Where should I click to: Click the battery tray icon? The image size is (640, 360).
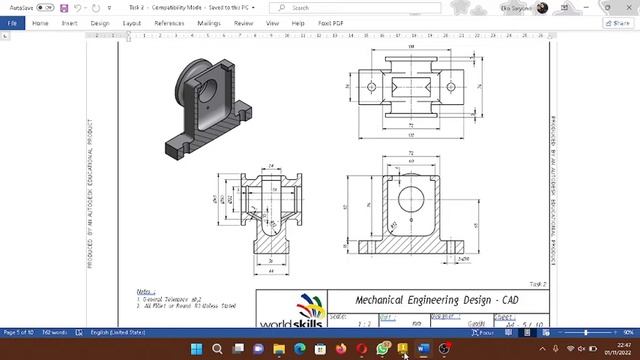click(593, 349)
